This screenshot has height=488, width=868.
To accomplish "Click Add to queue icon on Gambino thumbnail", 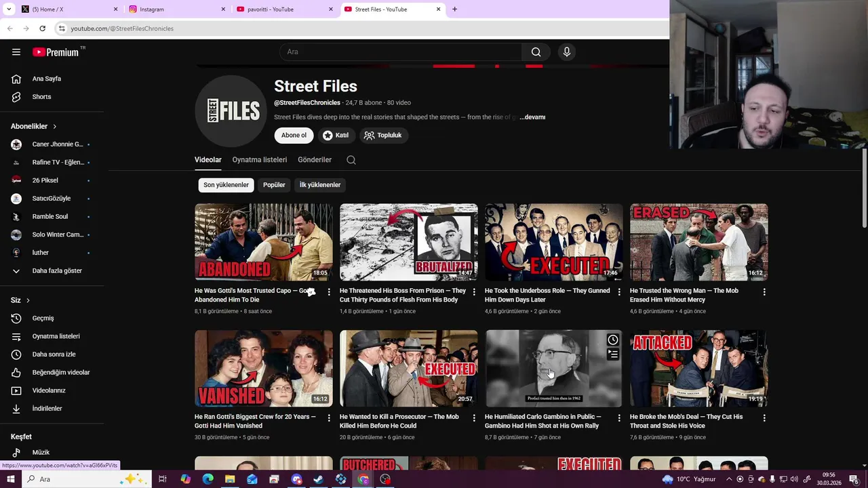I will point(613,354).
